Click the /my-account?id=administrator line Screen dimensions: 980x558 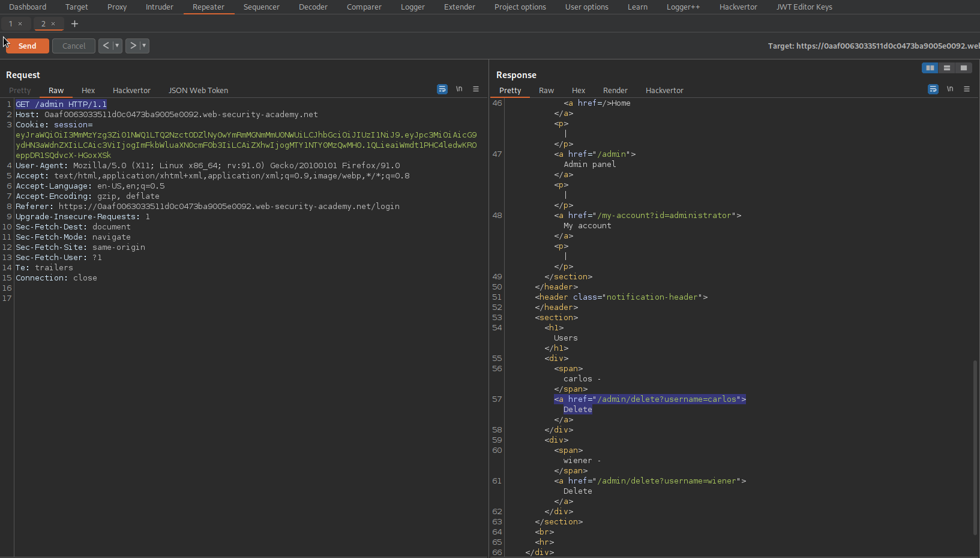(648, 216)
